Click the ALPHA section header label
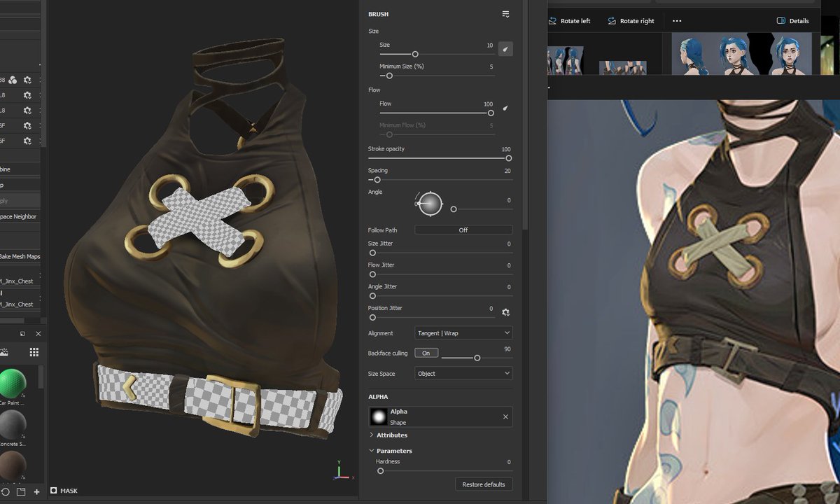840x504 pixels. click(378, 397)
